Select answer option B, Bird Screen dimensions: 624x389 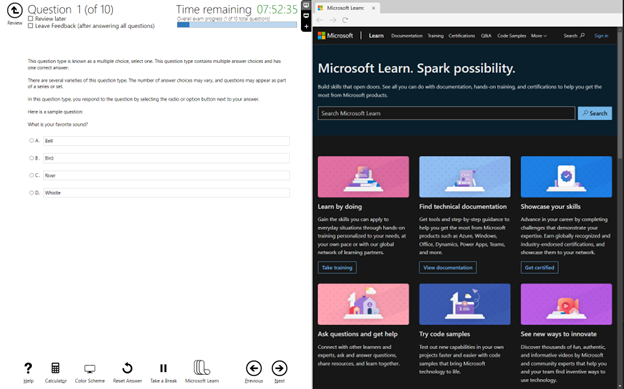[x=31, y=158]
